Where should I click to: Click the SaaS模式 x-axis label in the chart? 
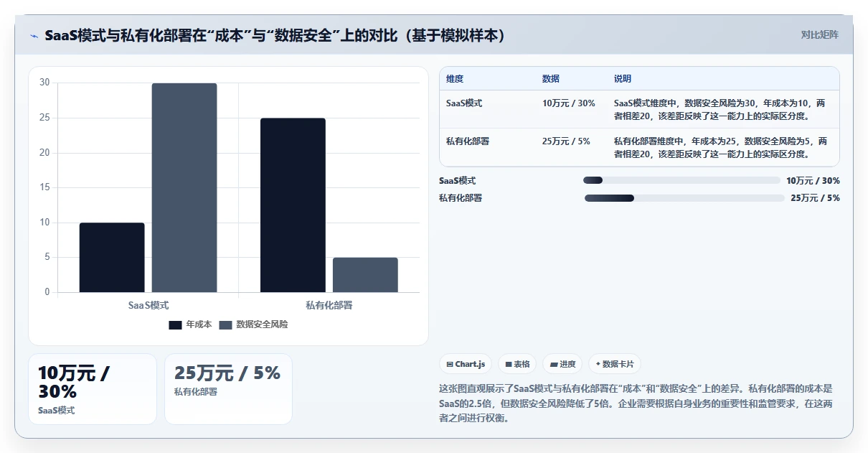[x=148, y=305]
